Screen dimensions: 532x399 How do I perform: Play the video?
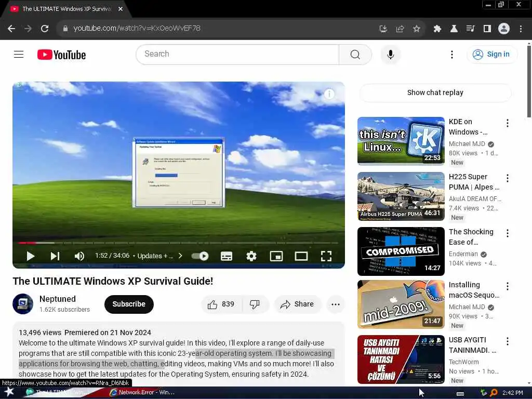(31, 256)
